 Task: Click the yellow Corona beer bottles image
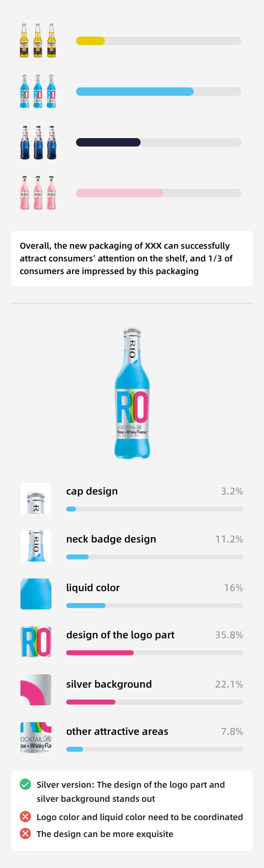(x=38, y=41)
